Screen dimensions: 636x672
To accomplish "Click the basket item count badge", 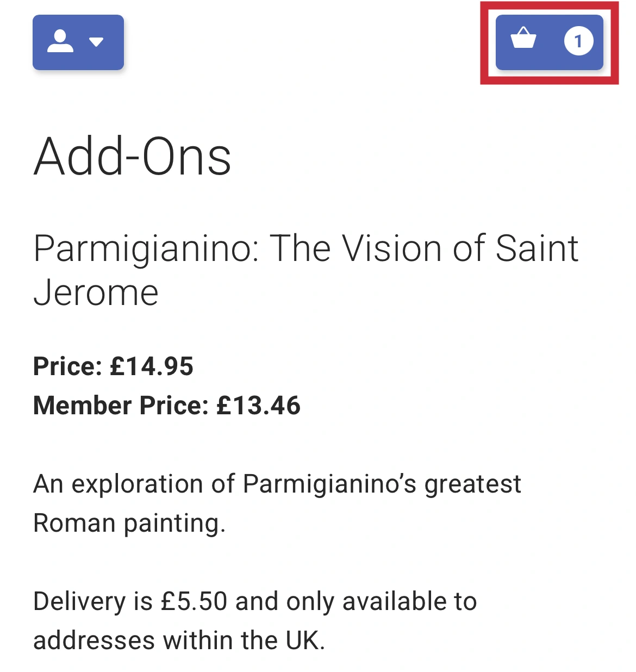I will [x=578, y=41].
